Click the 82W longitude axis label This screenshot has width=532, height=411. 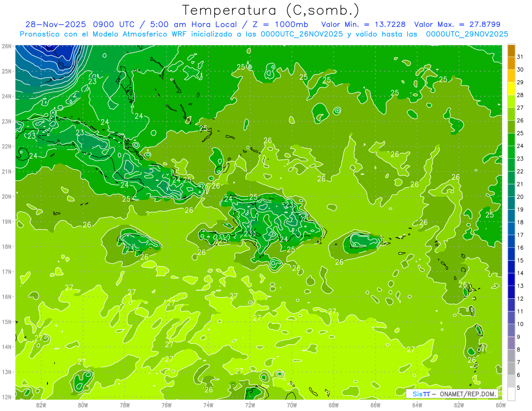tap(41, 404)
